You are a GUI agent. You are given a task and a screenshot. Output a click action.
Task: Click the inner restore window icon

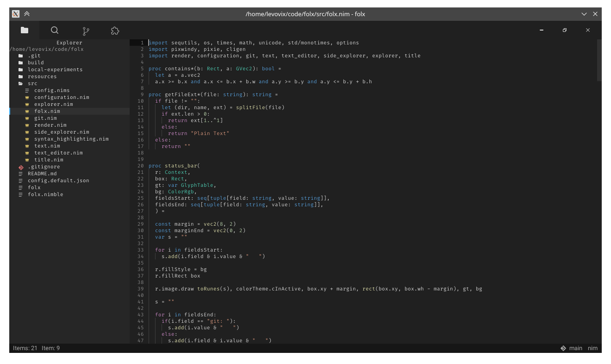pyautogui.click(x=565, y=30)
